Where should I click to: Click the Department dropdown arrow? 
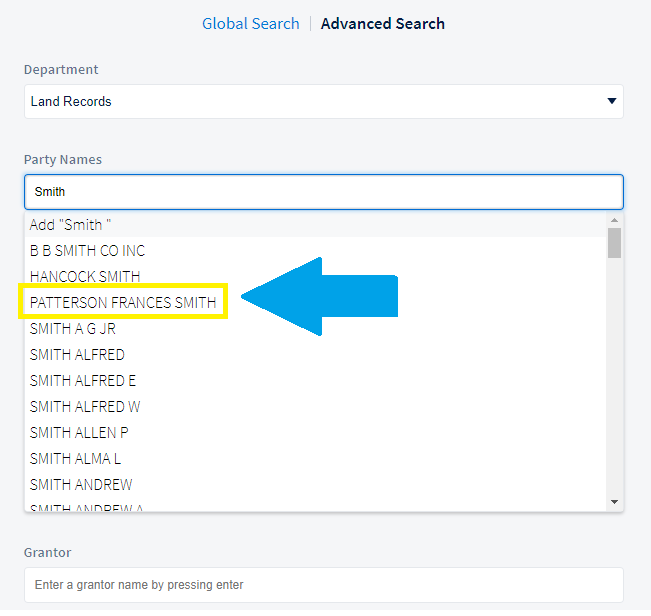pyautogui.click(x=611, y=101)
